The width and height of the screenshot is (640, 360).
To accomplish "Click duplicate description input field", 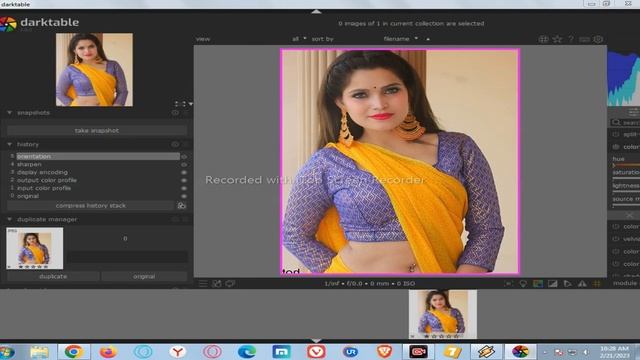I will 128,257.
